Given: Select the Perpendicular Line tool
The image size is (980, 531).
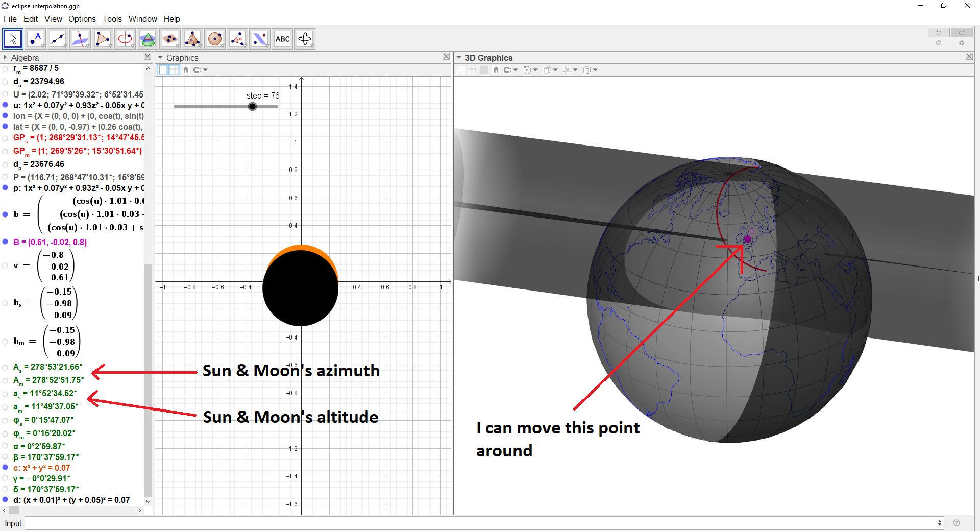Looking at the screenshot, I should [x=80, y=39].
